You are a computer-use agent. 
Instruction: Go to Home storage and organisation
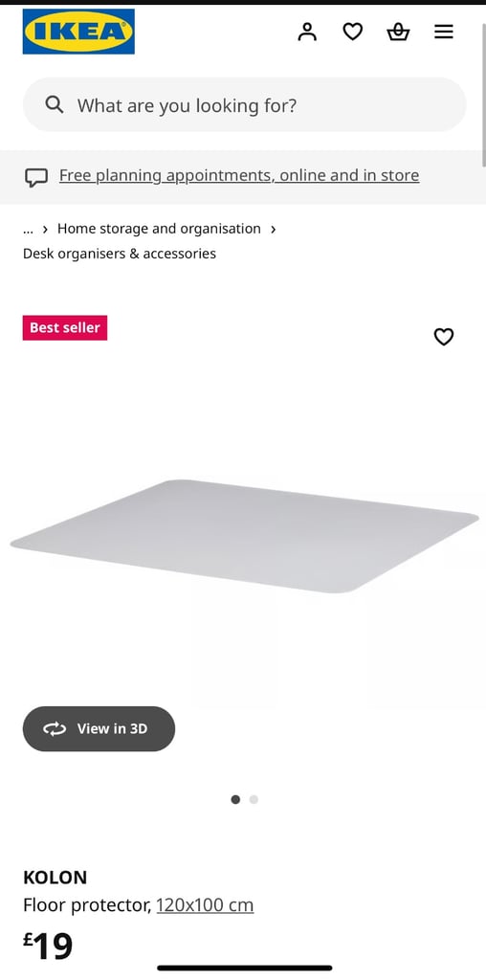click(159, 229)
